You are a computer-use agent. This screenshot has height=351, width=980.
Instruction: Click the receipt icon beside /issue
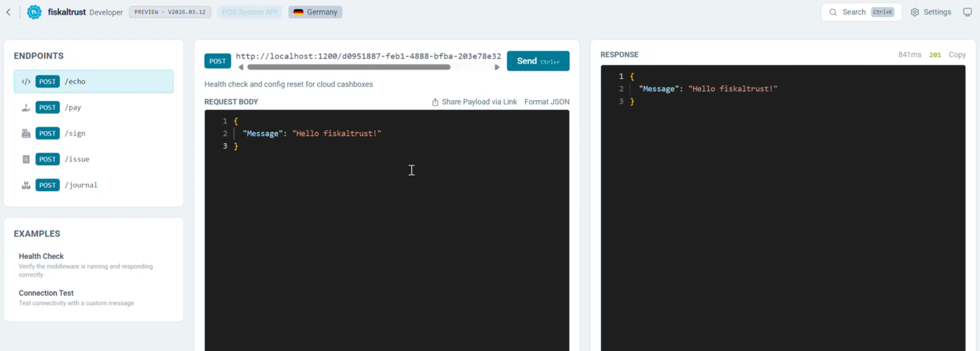click(26, 159)
